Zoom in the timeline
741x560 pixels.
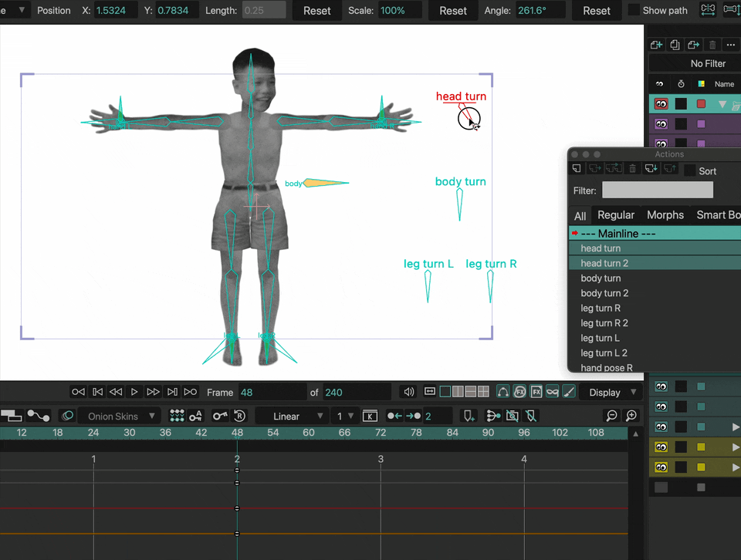point(631,416)
